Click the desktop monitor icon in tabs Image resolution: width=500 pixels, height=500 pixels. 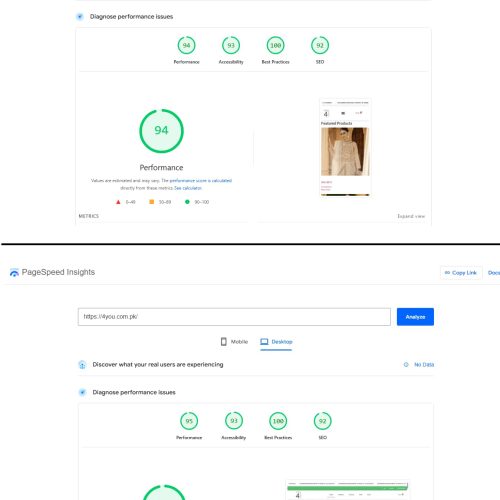coord(264,342)
